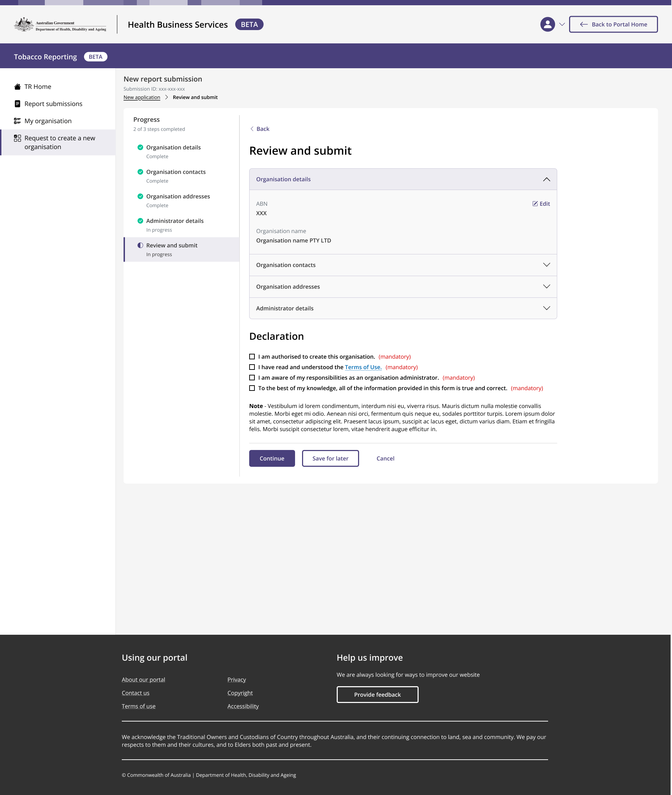Click the Organisation contacts accordion label

pos(286,265)
